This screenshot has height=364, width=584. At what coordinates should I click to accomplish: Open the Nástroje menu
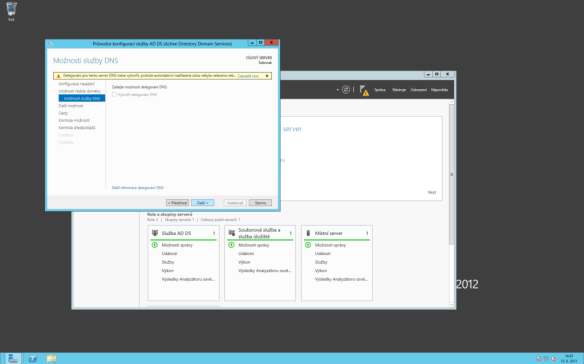399,90
